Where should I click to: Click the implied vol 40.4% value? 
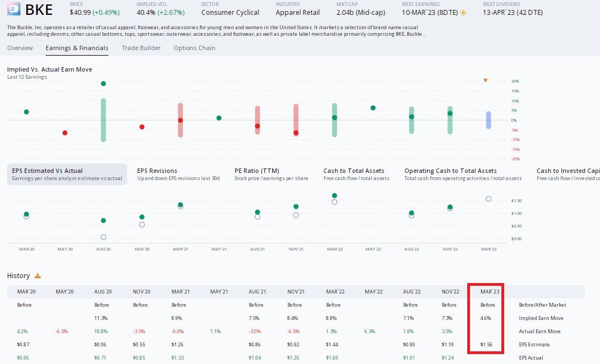coord(146,13)
